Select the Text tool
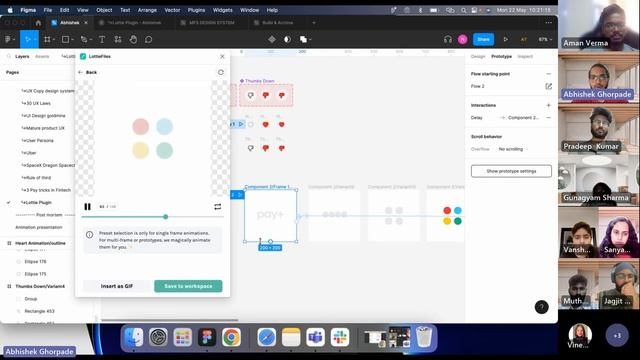The width and height of the screenshot is (640, 360). [x=102, y=40]
